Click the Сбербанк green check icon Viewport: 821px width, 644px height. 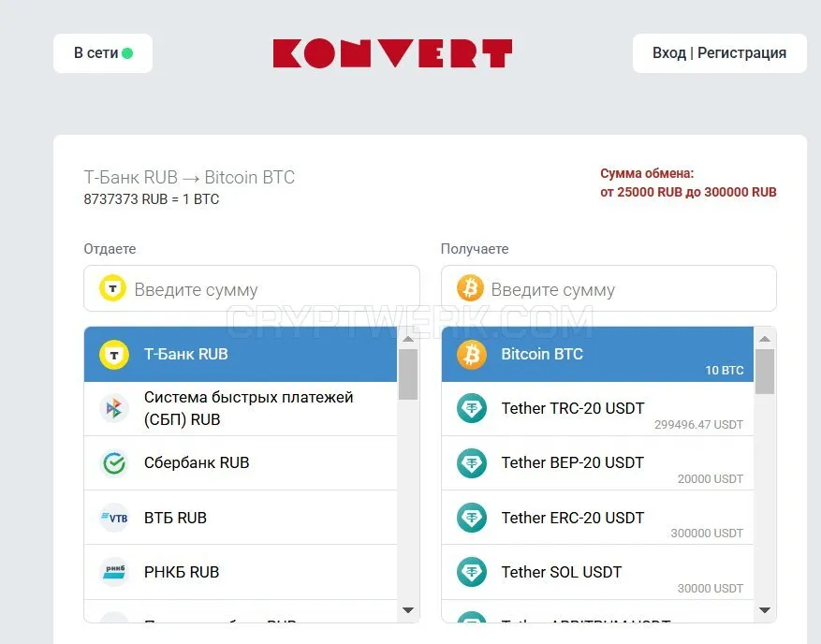pos(114,462)
